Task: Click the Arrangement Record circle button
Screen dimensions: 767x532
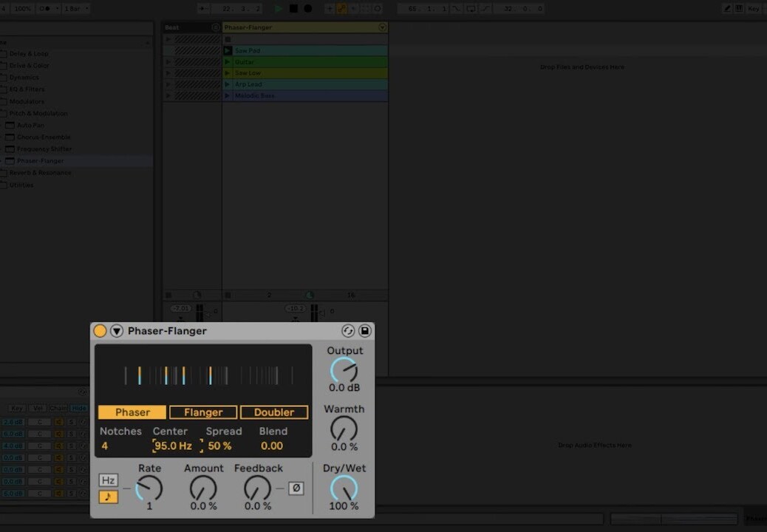Action: point(308,8)
